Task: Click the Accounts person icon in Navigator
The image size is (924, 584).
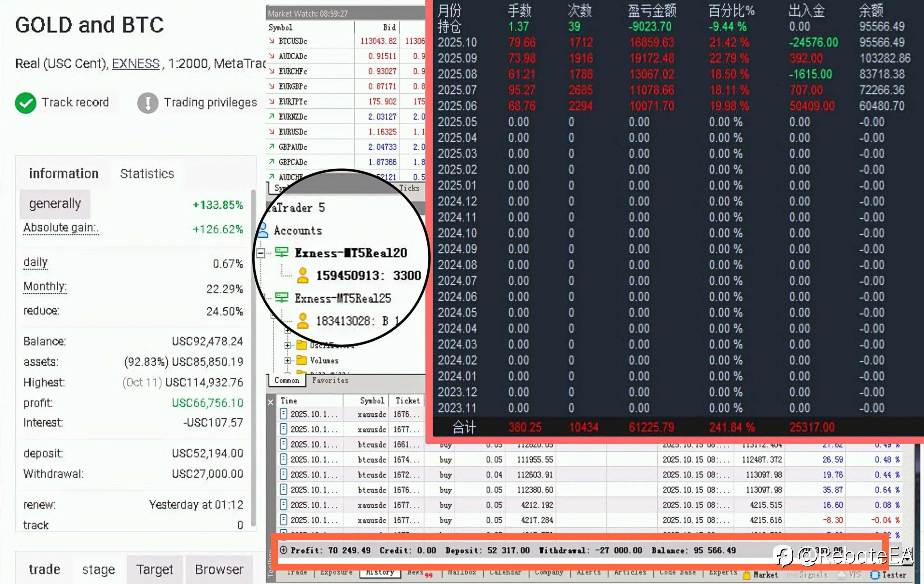Action: pos(263,230)
